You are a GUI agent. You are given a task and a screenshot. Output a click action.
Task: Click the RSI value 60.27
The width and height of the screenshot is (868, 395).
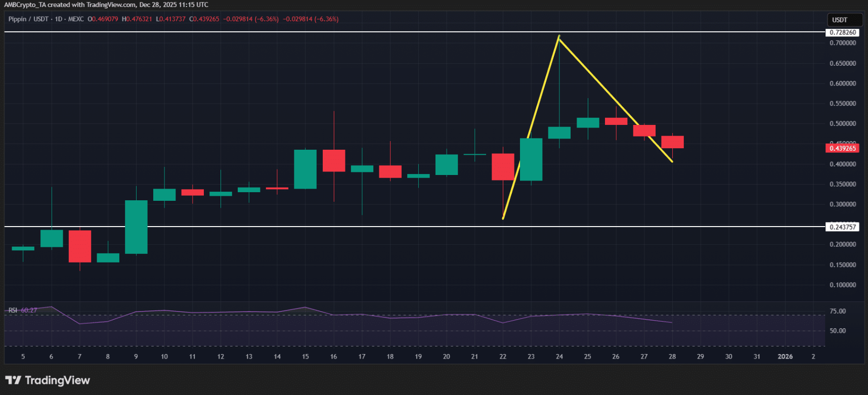coord(29,310)
